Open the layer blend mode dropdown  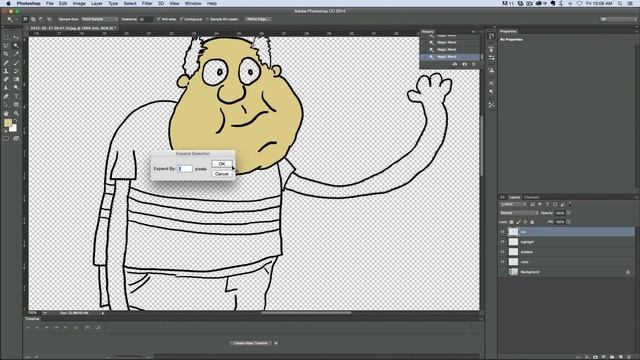pyautogui.click(x=518, y=213)
